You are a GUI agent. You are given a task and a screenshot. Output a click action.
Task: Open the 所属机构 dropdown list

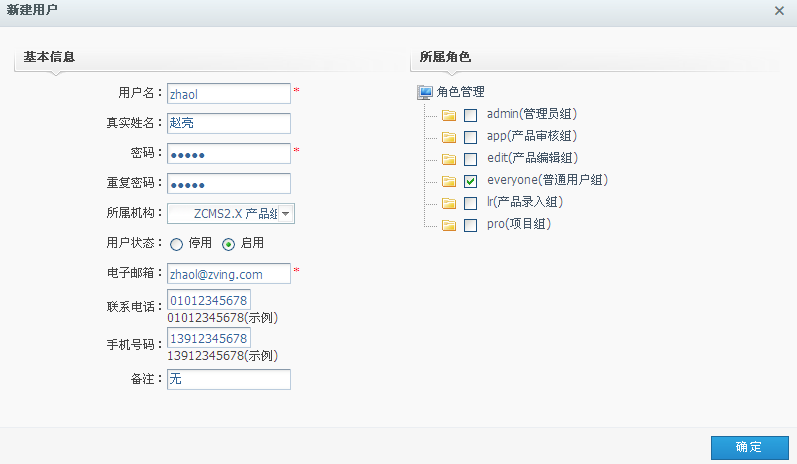click(x=285, y=213)
